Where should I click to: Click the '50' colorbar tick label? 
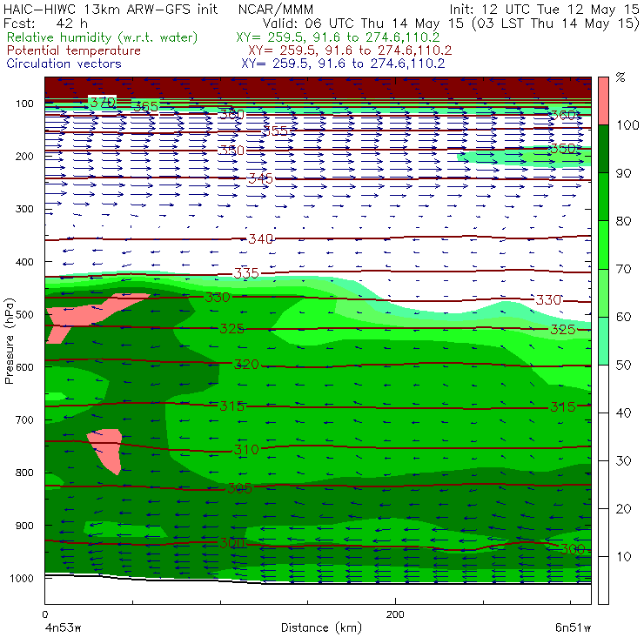(x=623, y=365)
